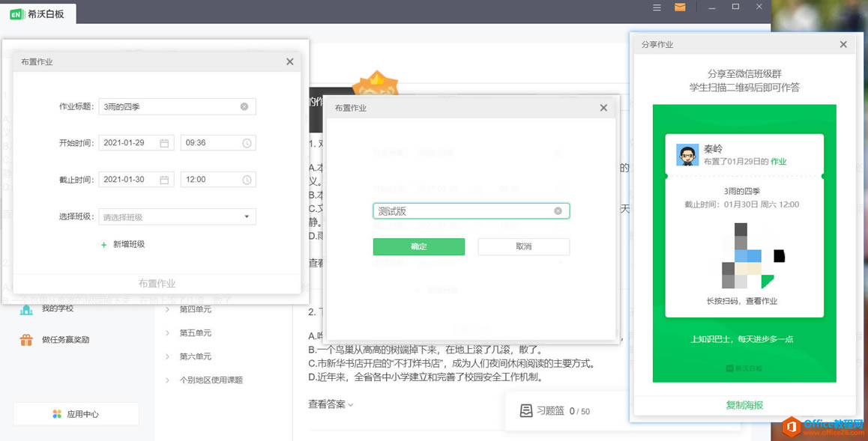868x441 pixels.
Task: Open the 选择班级 dropdown
Action: (x=177, y=216)
